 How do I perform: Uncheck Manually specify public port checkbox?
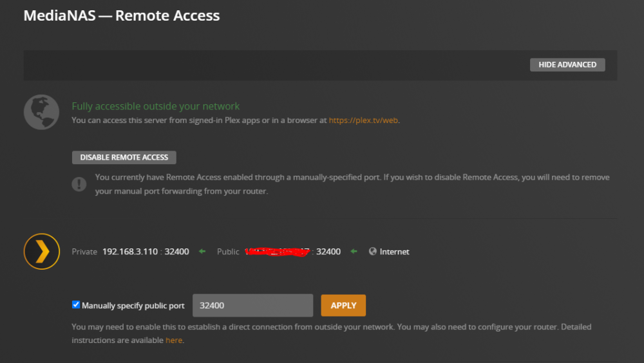[x=75, y=304]
